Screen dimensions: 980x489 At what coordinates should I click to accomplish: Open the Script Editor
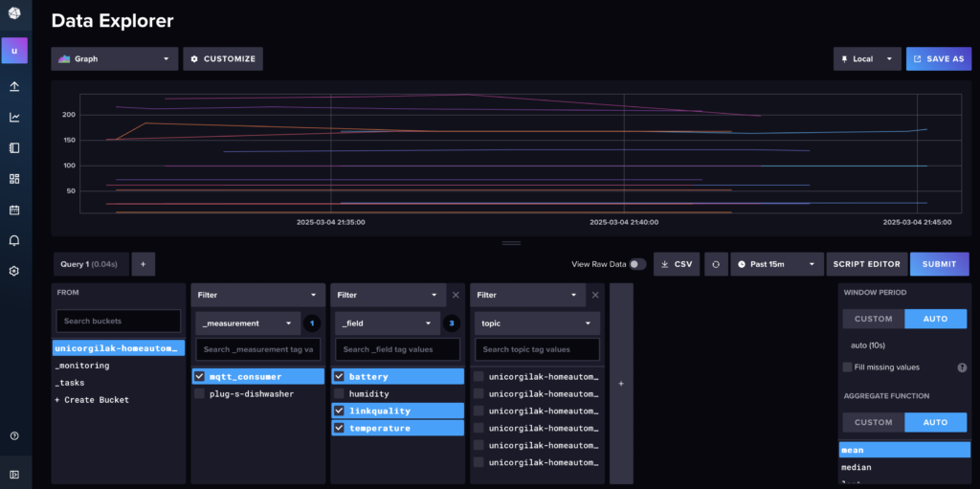[866, 264]
